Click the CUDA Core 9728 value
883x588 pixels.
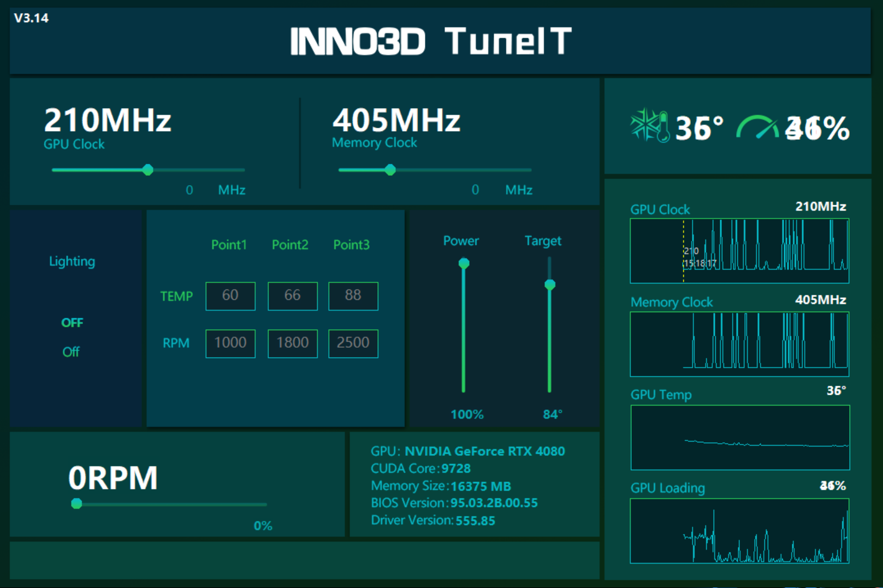456,468
